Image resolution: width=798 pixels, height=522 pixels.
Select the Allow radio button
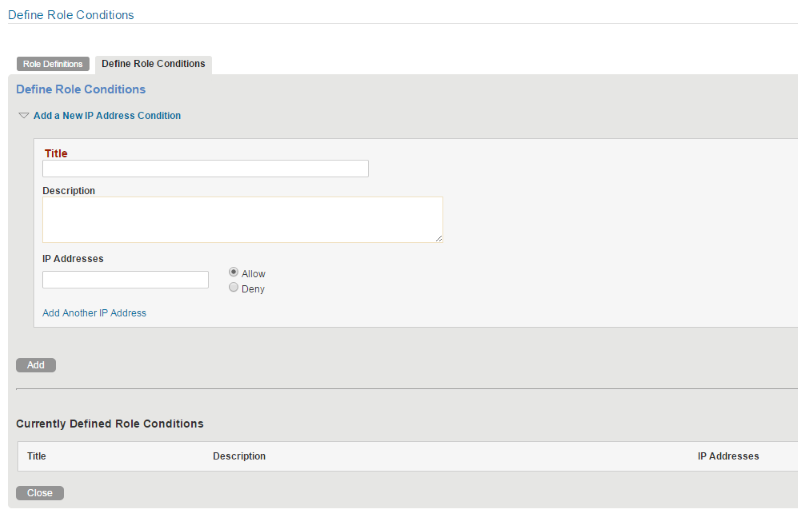pyautogui.click(x=234, y=272)
